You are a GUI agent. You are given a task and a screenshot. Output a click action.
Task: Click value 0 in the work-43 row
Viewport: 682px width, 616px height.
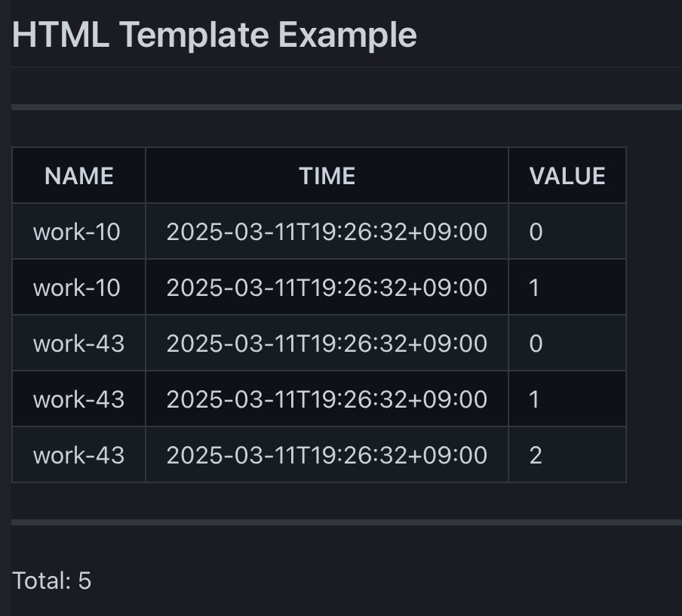coord(536,343)
